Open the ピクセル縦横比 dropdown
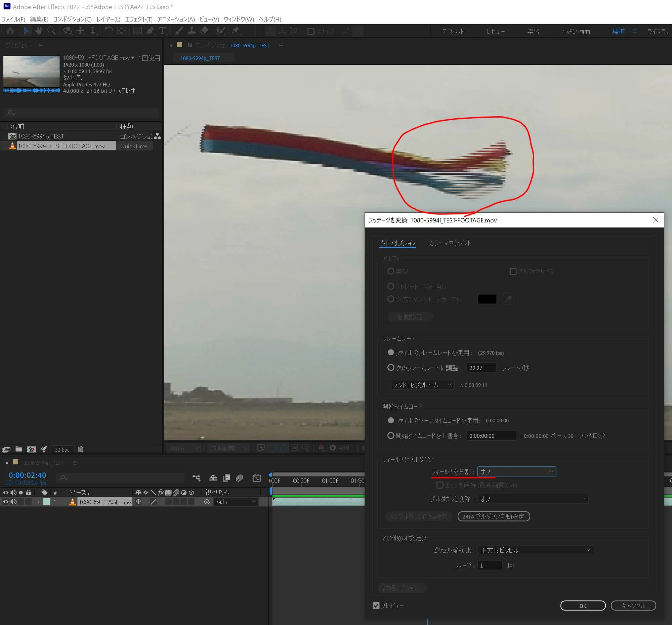The height and width of the screenshot is (625, 672). [535, 550]
